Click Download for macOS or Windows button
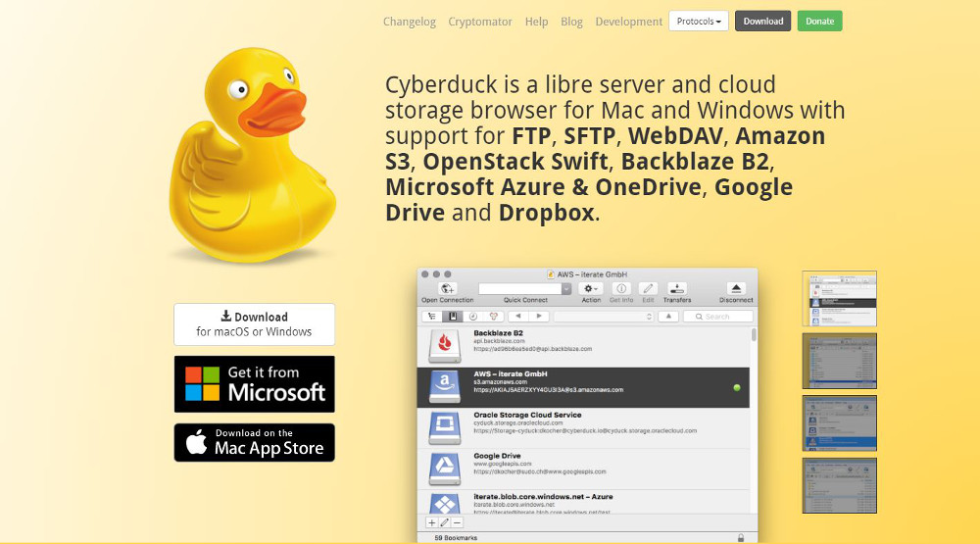Viewport: 980px width, 544px height. pyautogui.click(x=255, y=324)
